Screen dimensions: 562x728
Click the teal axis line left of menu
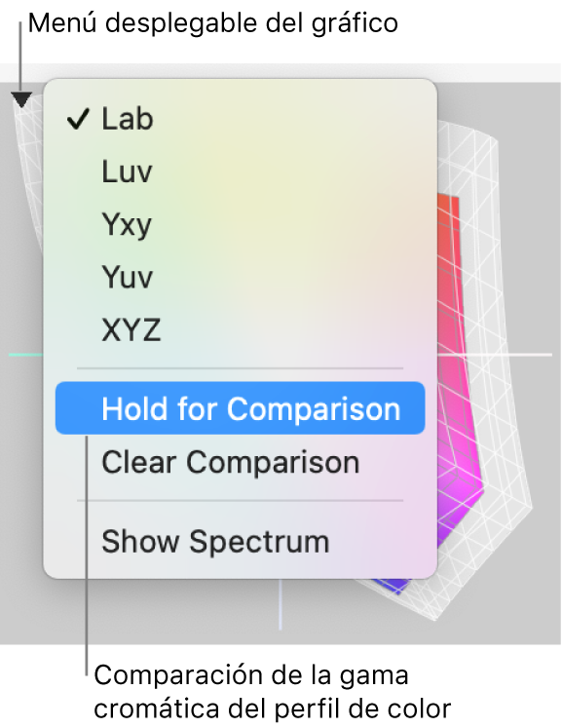[x=26, y=355]
